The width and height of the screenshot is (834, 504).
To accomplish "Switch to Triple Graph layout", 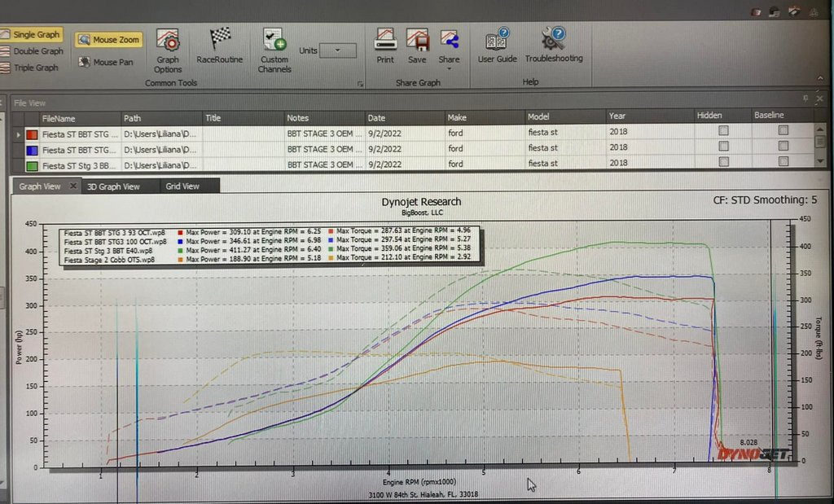I will coord(30,68).
